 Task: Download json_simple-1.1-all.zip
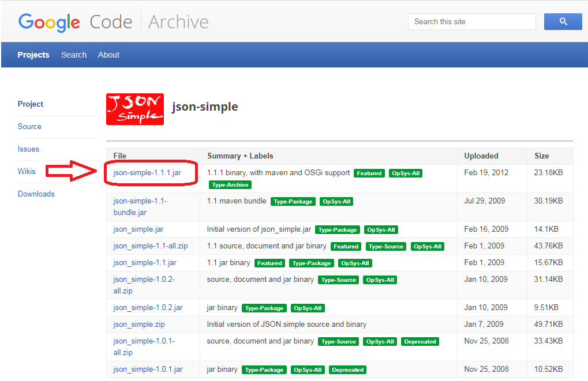[151, 246]
